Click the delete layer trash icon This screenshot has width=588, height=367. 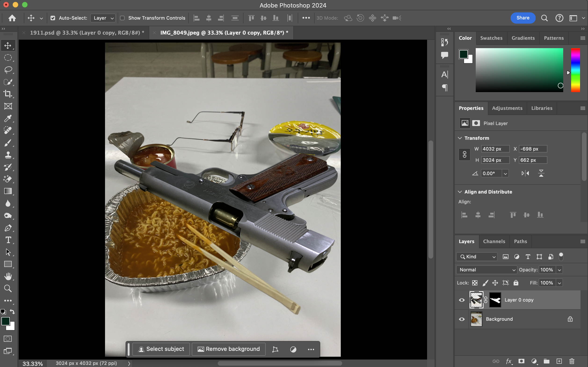(x=572, y=361)
